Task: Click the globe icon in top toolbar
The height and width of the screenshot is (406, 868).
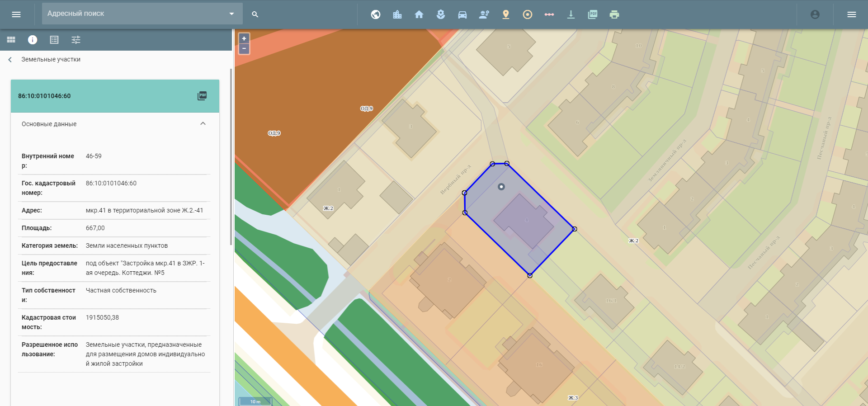Action: (375, 14)
